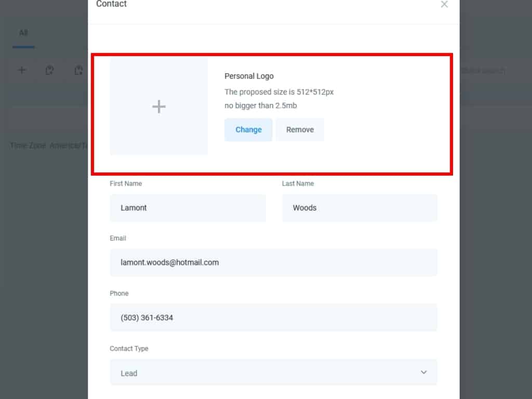Click the Contact dialog title
Viewport: 532px width, 399px height.
111,4
